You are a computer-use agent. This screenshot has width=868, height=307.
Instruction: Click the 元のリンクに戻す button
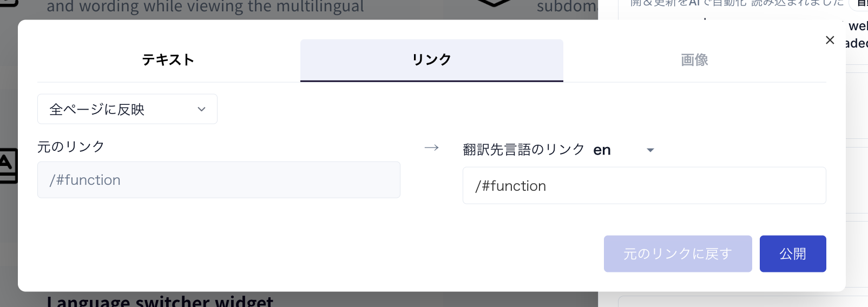[x=678, y=253]
